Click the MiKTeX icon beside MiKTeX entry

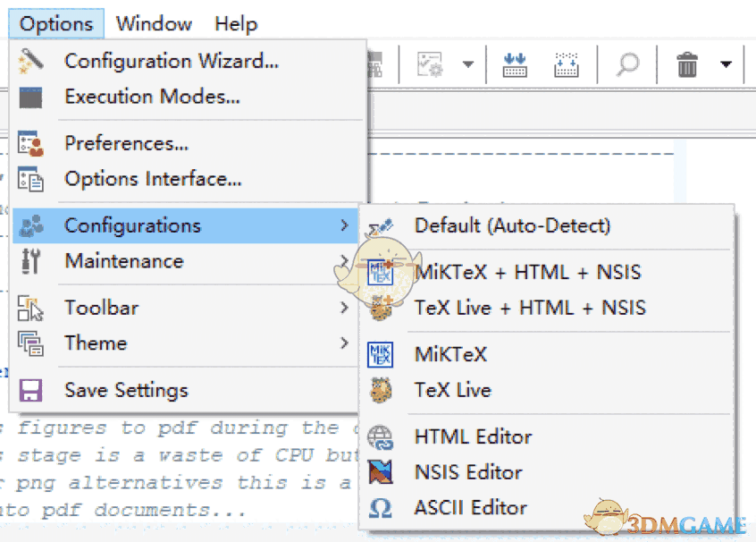coord(381,354)
